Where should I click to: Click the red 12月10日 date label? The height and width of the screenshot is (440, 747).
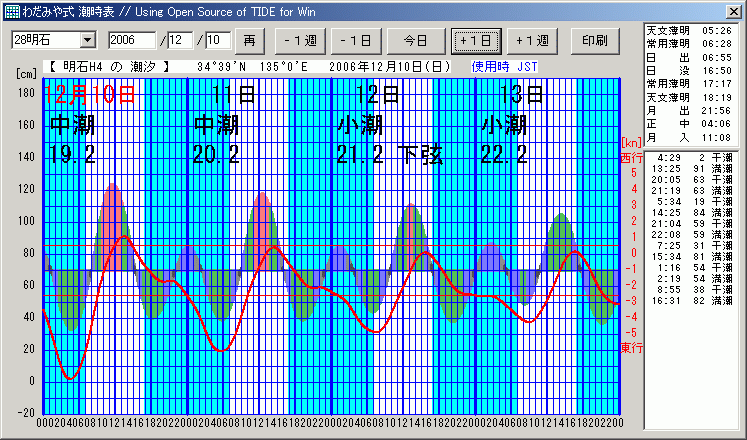(x=89, y=96)
